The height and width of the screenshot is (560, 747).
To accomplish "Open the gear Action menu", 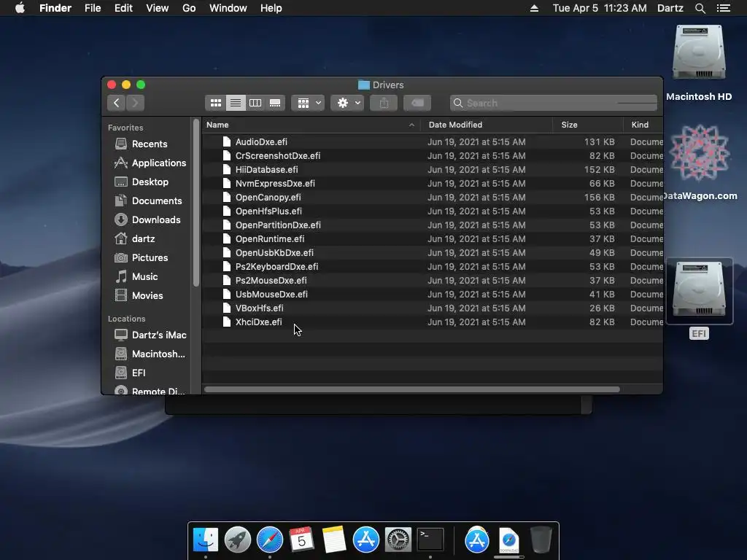I will (348, 103).
